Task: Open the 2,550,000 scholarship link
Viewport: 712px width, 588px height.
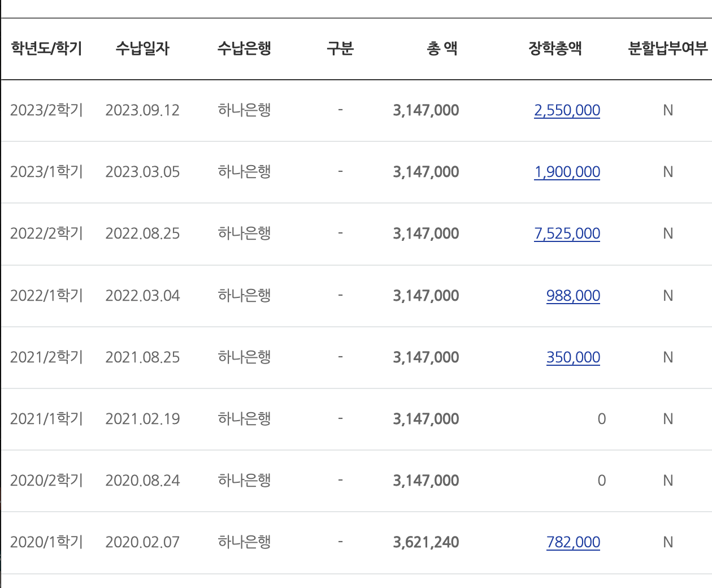Action: click(x=567, y=110)
